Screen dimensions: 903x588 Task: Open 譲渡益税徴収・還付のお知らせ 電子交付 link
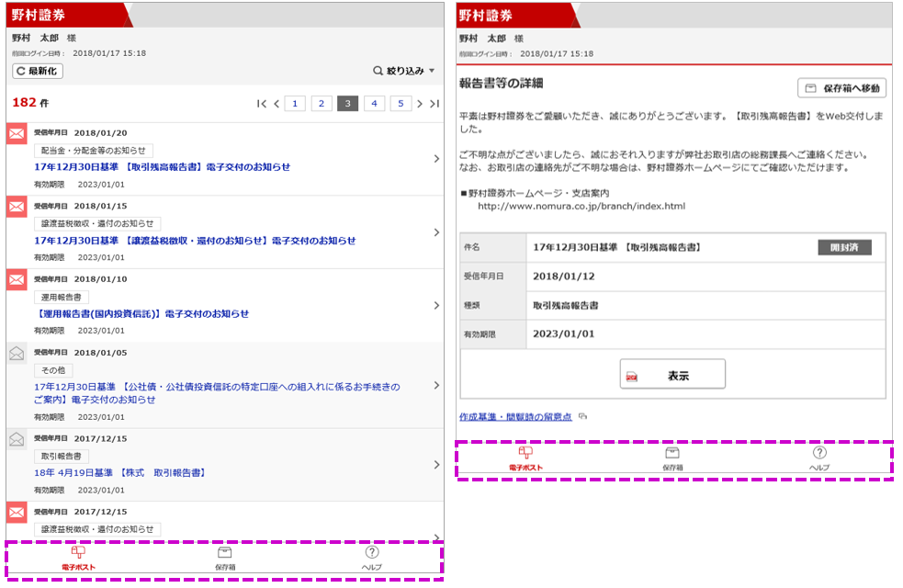click(x=195, y=241)
